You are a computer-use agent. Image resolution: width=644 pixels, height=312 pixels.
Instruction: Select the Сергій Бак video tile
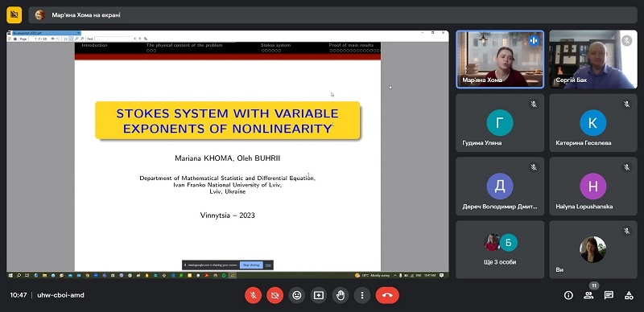[593, 60]
